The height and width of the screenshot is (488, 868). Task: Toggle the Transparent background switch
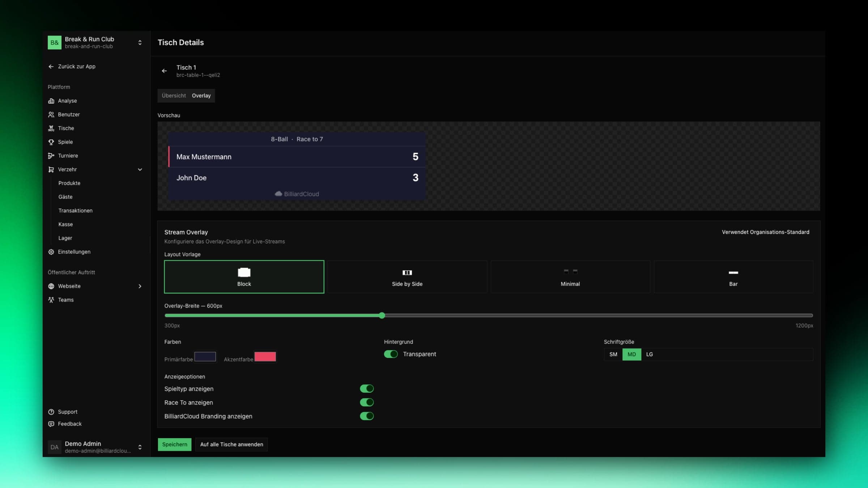(x=391, y=354)
